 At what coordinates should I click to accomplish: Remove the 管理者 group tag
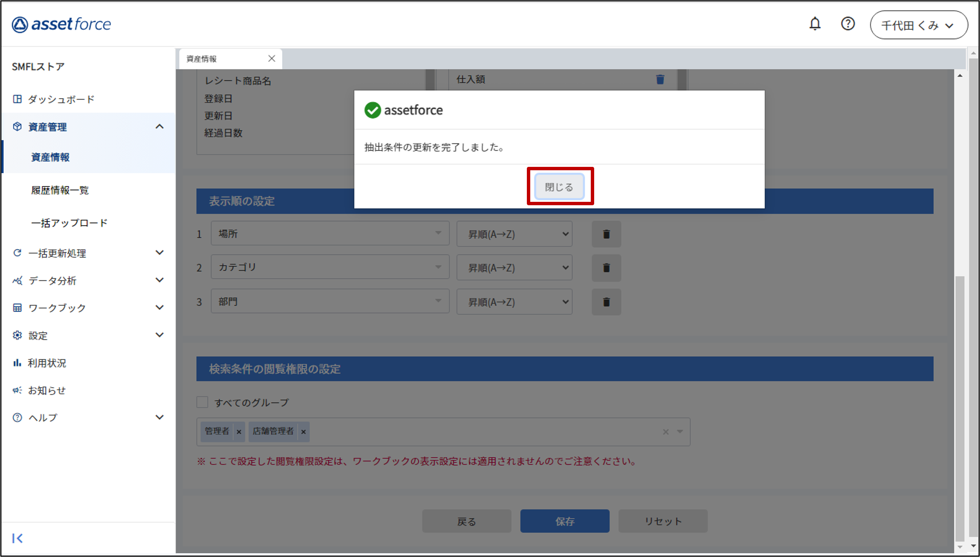pyautogui.click(x=239, y=432)
